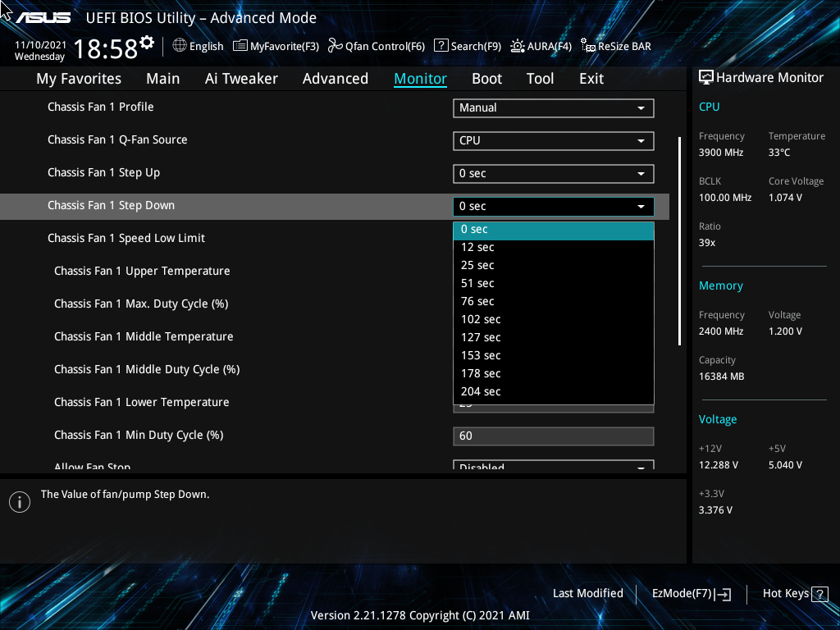
Task: Collapse Chassis Fan 1 Step Down dropdown
Action: tap(554, 206)
